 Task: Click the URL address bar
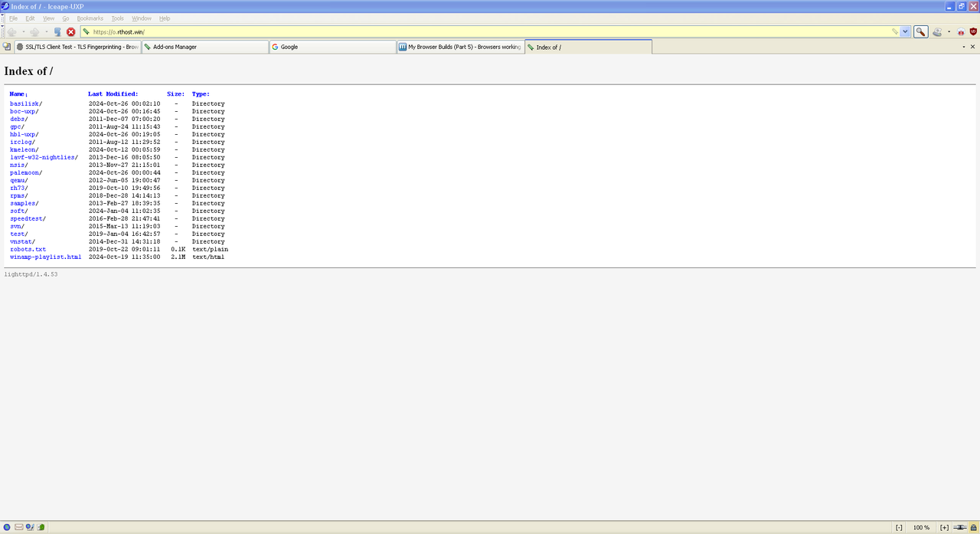click(490, 32)
